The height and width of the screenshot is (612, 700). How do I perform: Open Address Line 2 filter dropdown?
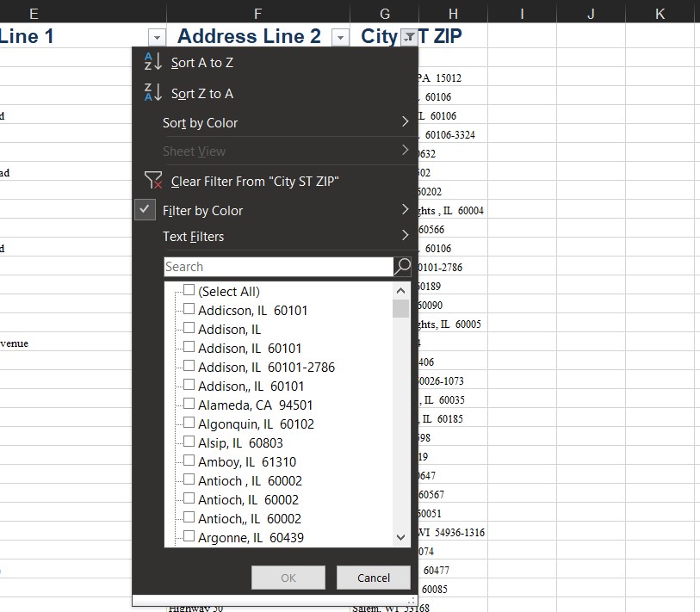click(340, 37)
